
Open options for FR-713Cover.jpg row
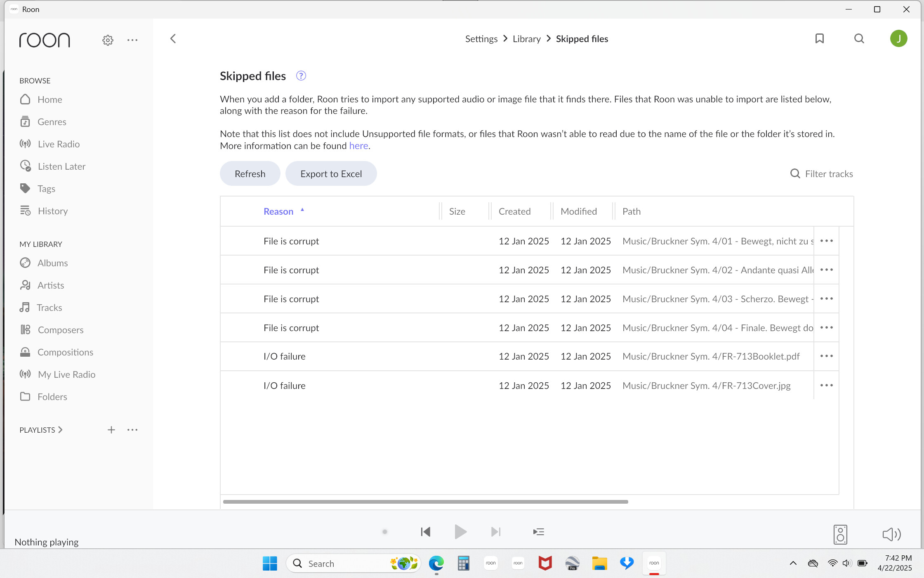(x=826, y=385)
